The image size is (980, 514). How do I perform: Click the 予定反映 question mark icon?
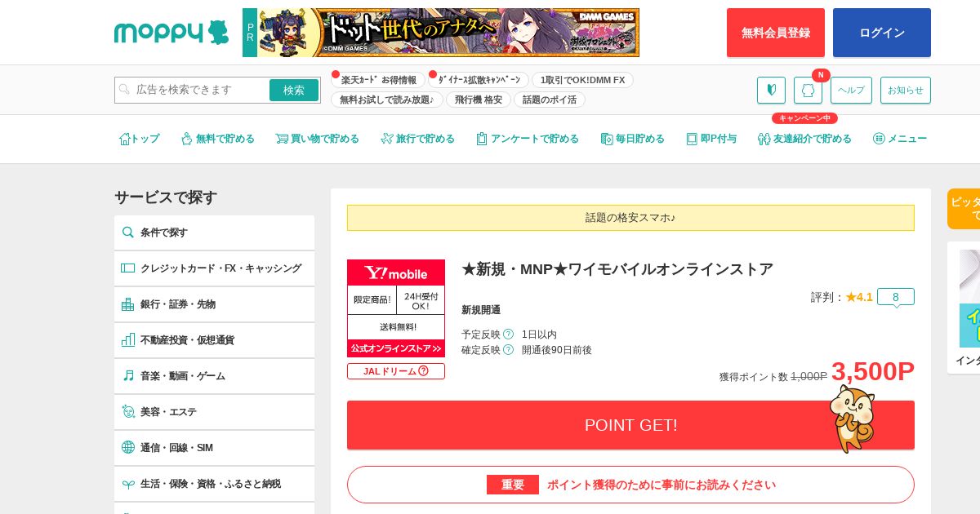click(508, 335)
